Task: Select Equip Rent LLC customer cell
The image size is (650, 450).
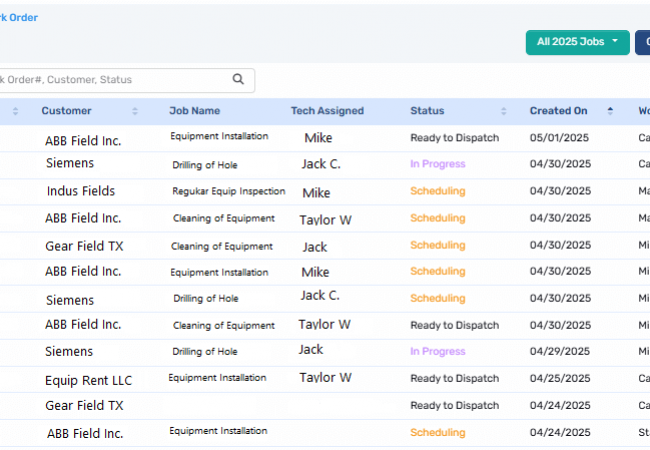Action: (89, 380)
